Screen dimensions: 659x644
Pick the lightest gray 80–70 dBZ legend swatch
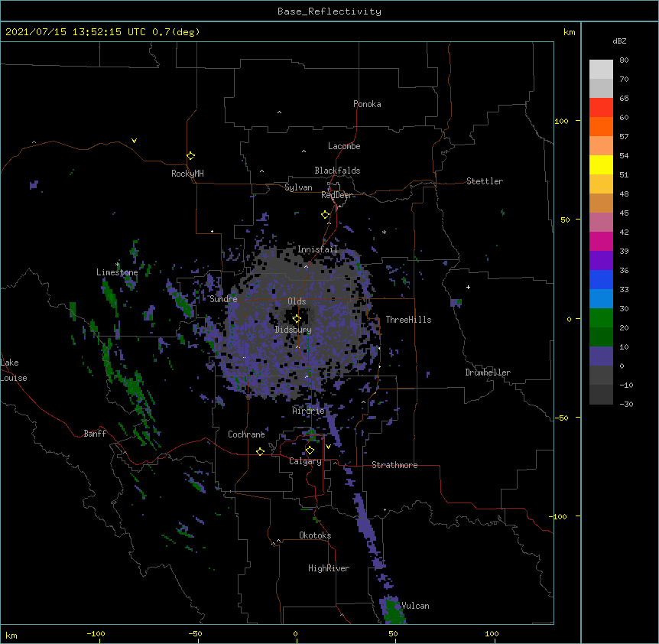[x=601, y=70]
